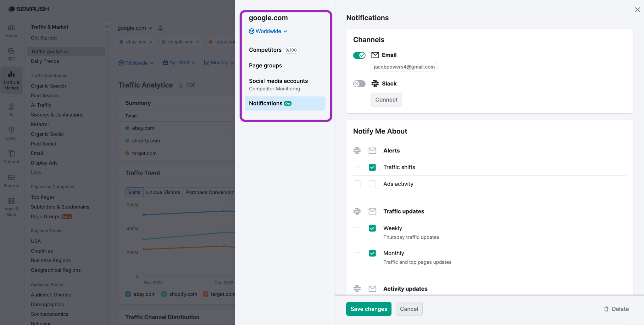This screenshot has width=644, height=325.
Task: Select Competitors in settings menu
Action: [285, 50]
